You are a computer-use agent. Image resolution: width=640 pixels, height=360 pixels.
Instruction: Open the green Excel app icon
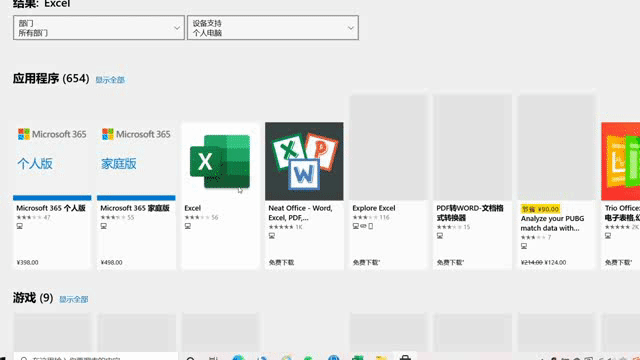click(220, 161)
